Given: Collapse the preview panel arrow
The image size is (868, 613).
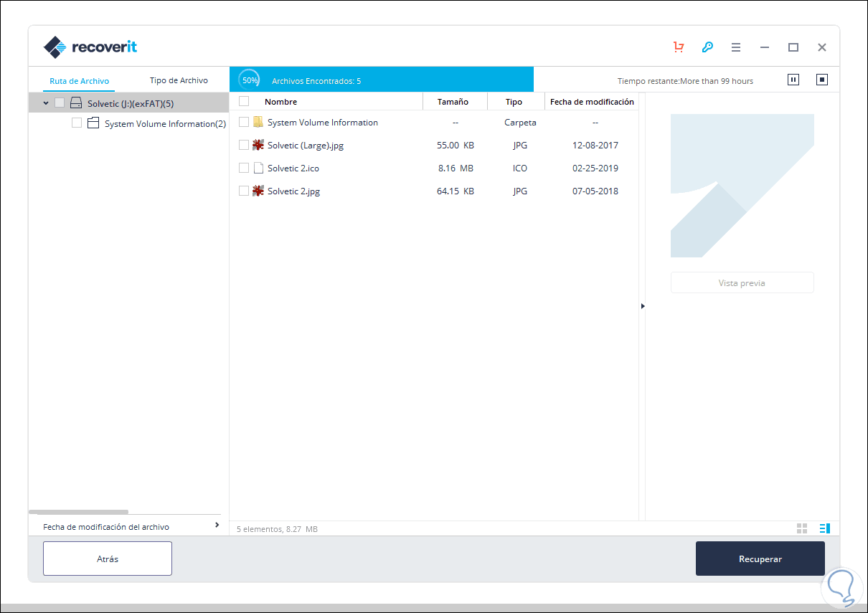Looking at the screenshot, I should click(x=643, y=306).
